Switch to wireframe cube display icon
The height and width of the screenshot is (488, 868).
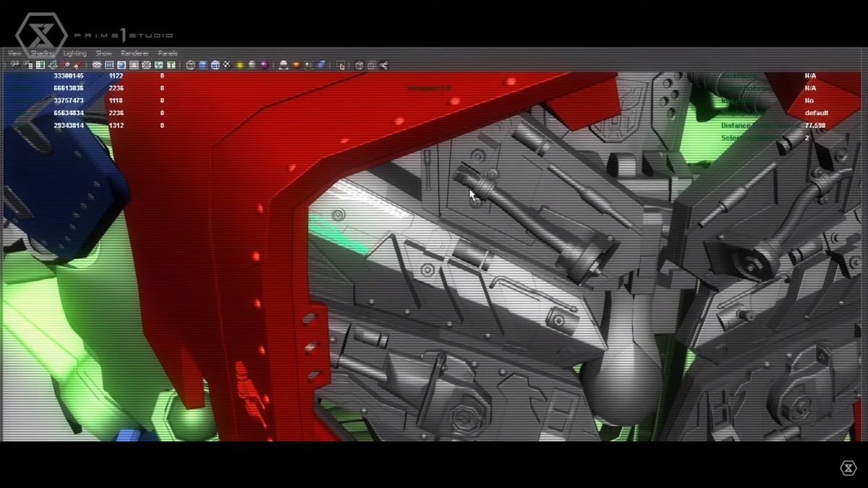[190, 65]
